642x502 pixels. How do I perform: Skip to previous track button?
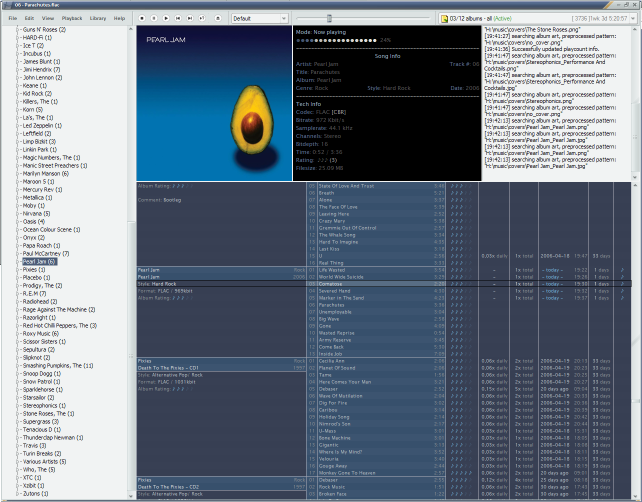[x=178, y=18]
